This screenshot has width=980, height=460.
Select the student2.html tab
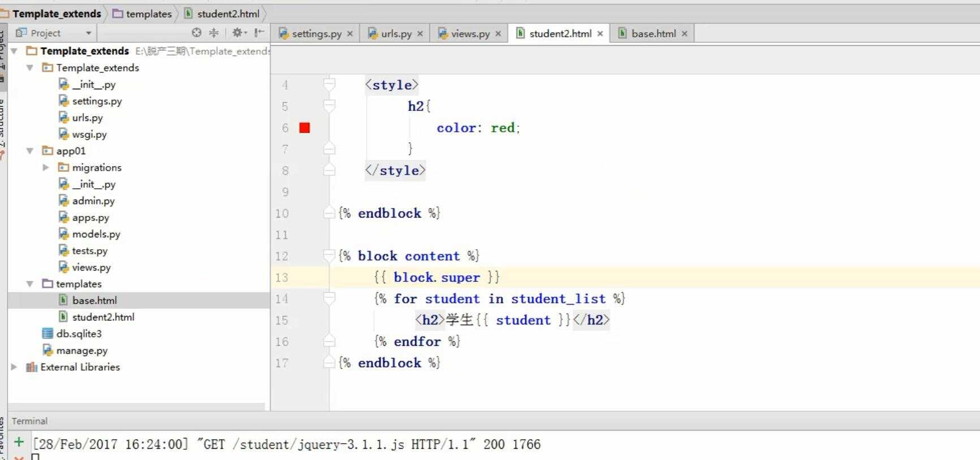tap(560, 33)
